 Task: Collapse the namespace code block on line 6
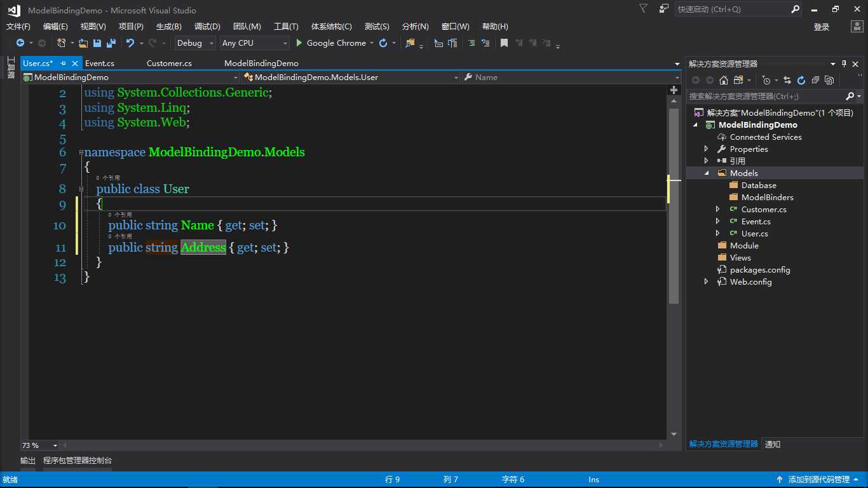81,152
